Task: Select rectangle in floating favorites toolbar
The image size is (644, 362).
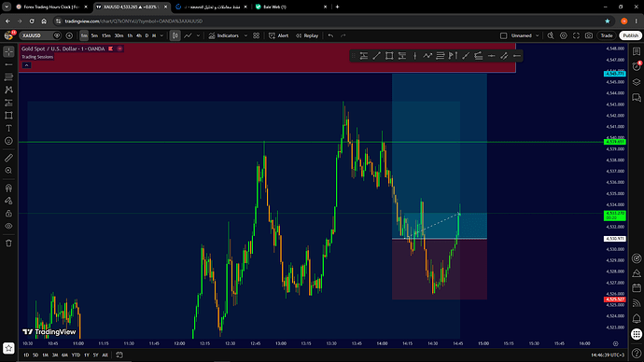Action: [x=389, y=56]
